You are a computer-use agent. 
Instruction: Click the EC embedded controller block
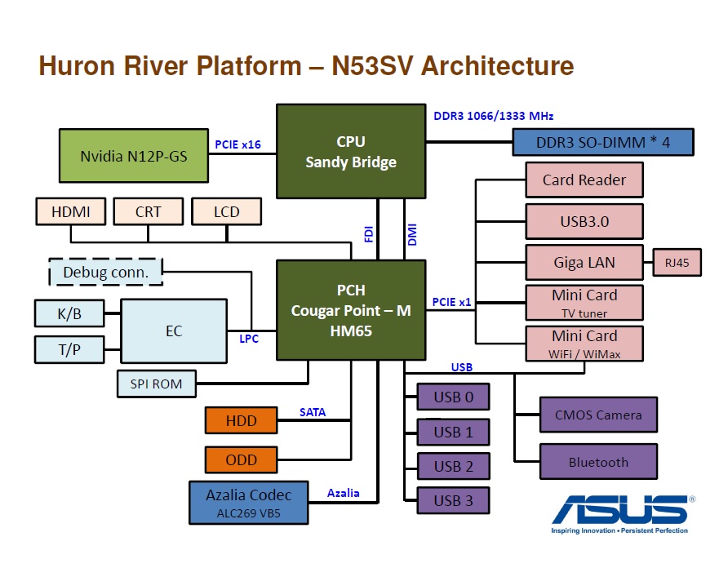point(174,331)
